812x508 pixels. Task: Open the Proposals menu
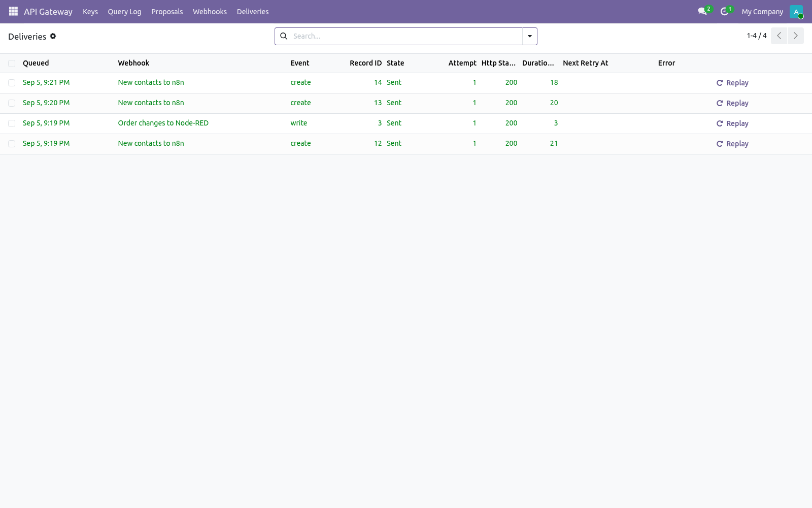click(x=167, y=12)
